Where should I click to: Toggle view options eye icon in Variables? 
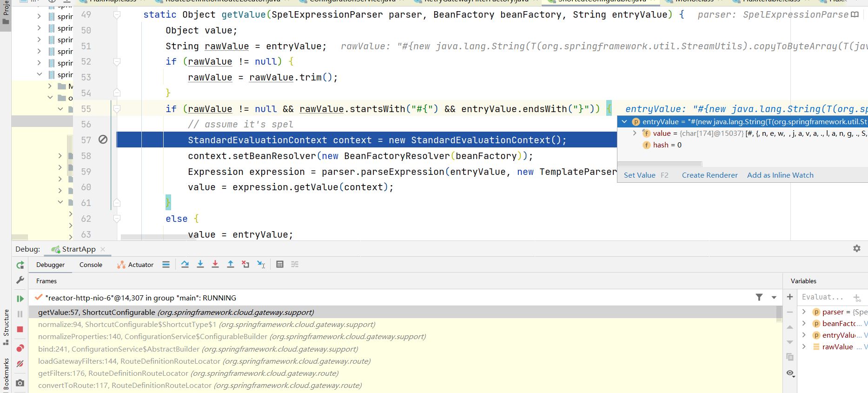coord(790,373)
